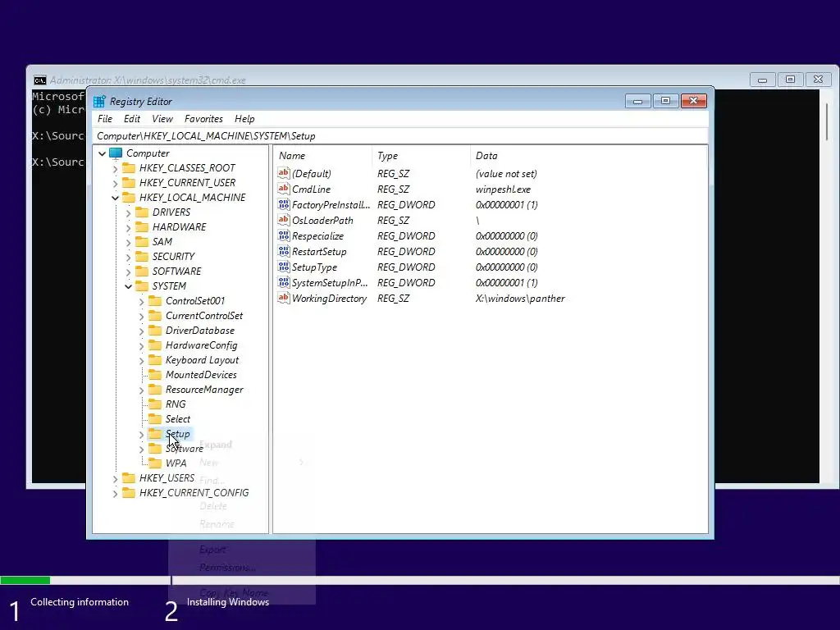The height and width of the screenshot is (630, 840).
Task: Collapse the HKEY_LOCAL_MACHINE node
Action: coord(115,198)
